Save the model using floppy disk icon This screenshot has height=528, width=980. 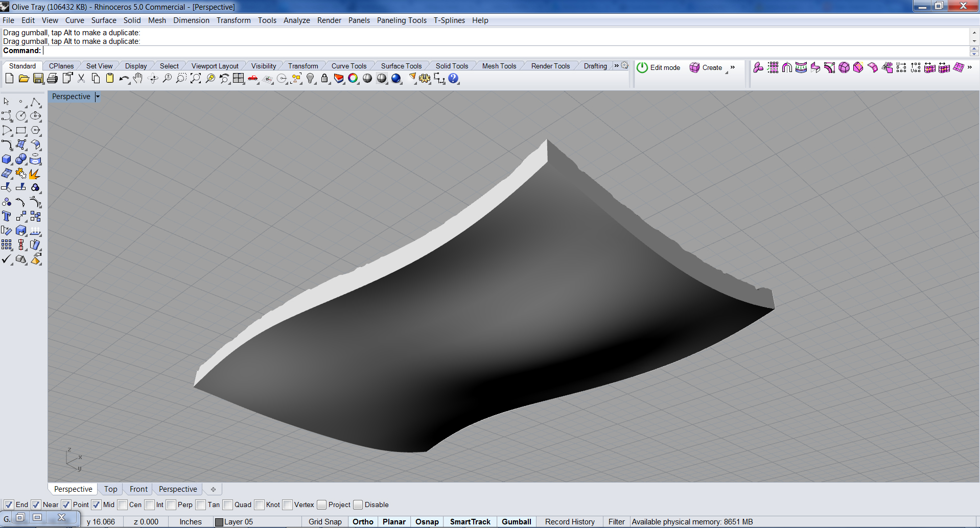point(38,79)
